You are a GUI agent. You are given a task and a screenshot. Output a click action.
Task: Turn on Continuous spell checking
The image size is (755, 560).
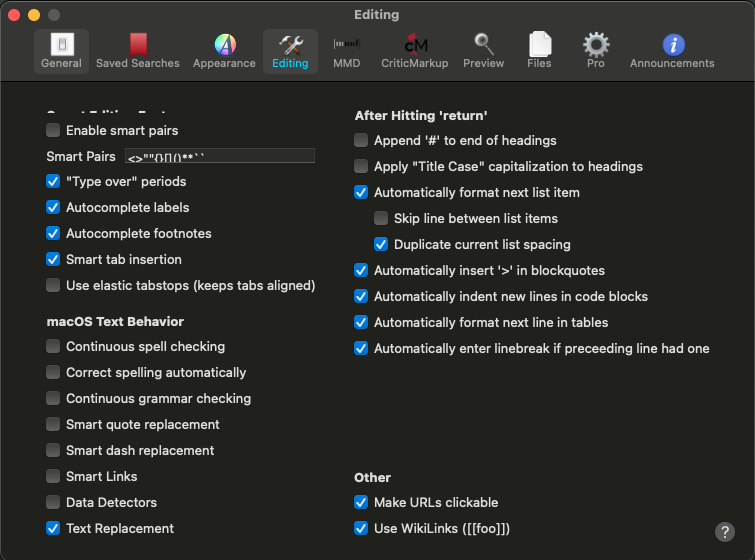53,347
